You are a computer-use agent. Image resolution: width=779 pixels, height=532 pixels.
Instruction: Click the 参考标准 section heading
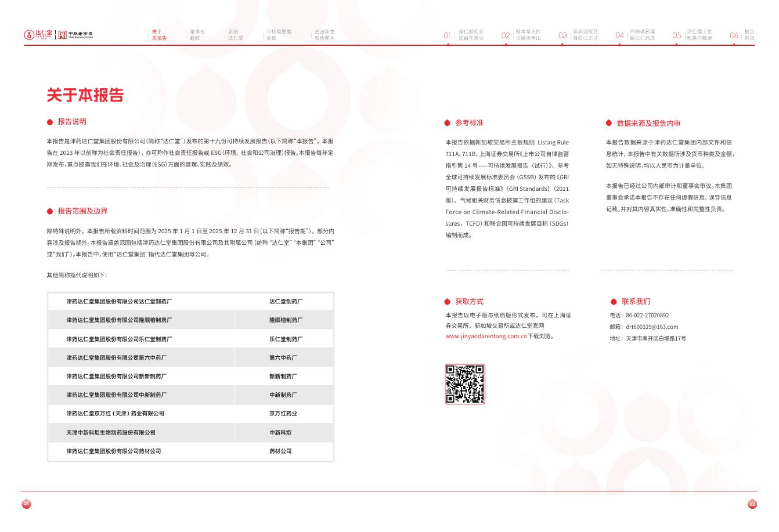[469, 123]
